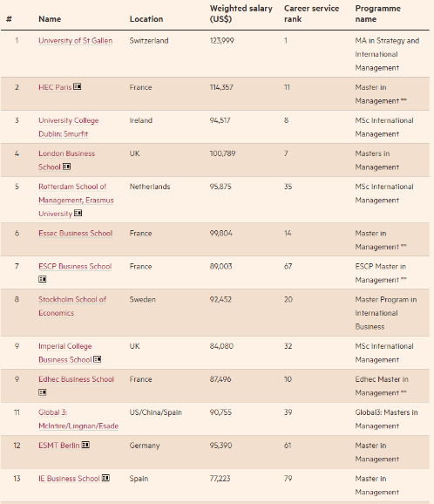Open the HEC Paris school link
Viewport: 434px width, 504px height.
[x=55, y=87]
